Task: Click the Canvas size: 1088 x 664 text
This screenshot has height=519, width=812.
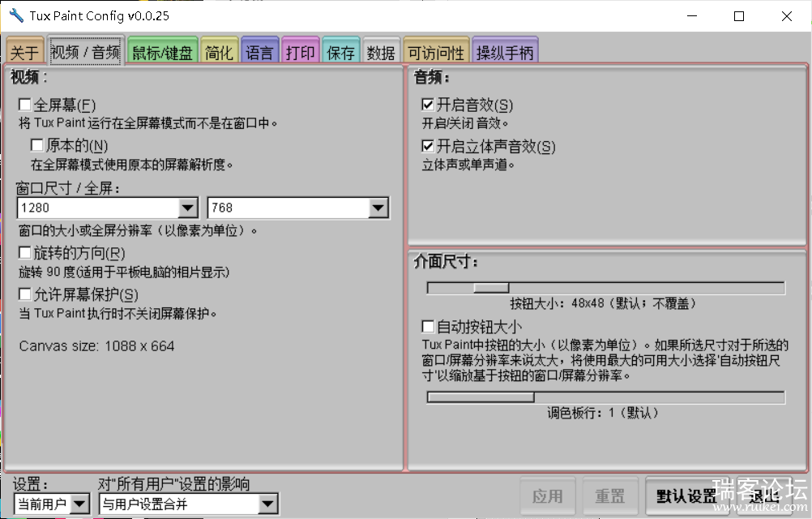Action: (96, 346)
